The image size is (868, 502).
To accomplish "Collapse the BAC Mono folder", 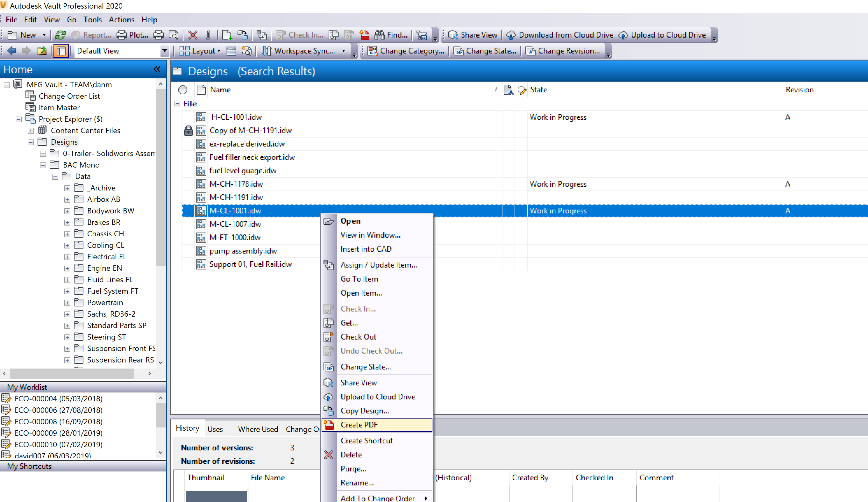I will click(43, 165).
